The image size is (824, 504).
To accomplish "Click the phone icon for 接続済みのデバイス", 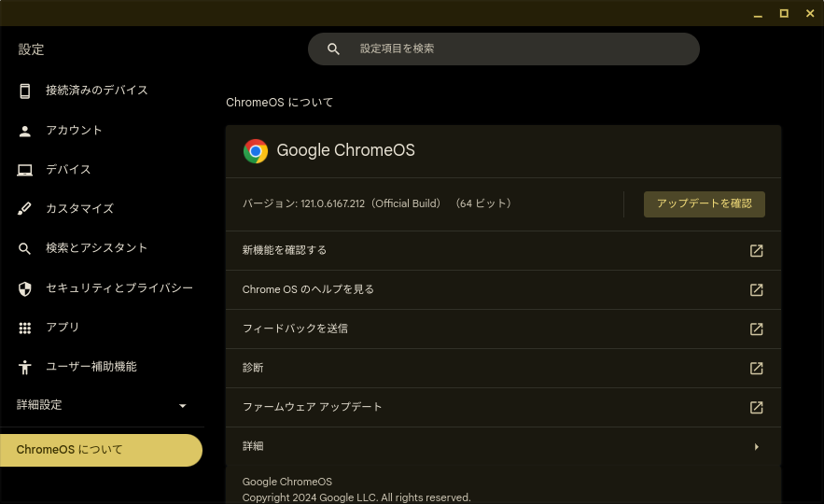I will pos(24,91).
